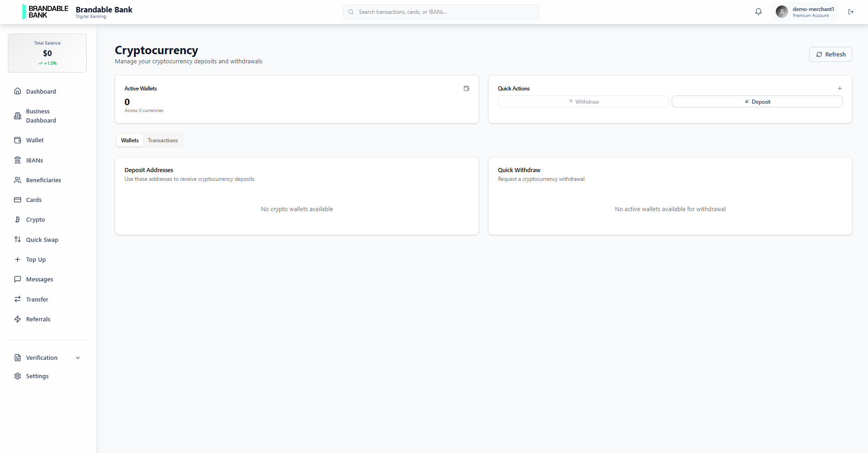This screenshot has height=453, width=868.
Task: Collapse the Verification chevron
Action: [78, 358]
